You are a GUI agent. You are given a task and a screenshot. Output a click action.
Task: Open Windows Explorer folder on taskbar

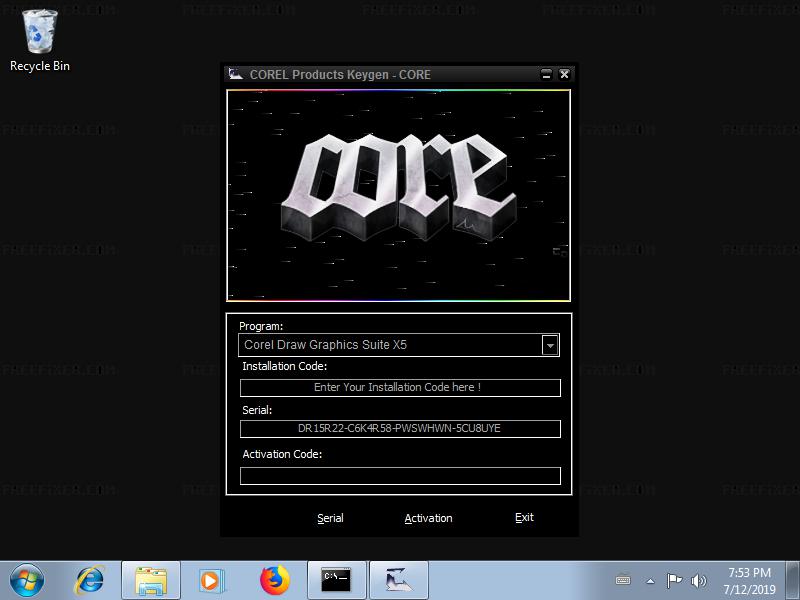pos(151,581)
